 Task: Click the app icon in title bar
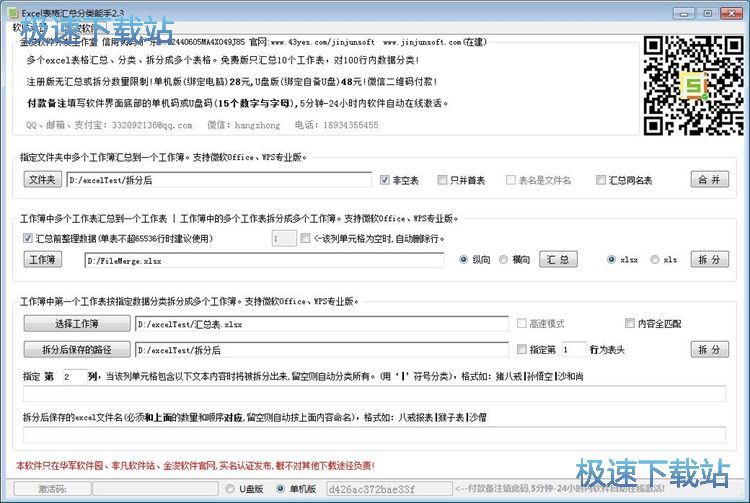13,13
